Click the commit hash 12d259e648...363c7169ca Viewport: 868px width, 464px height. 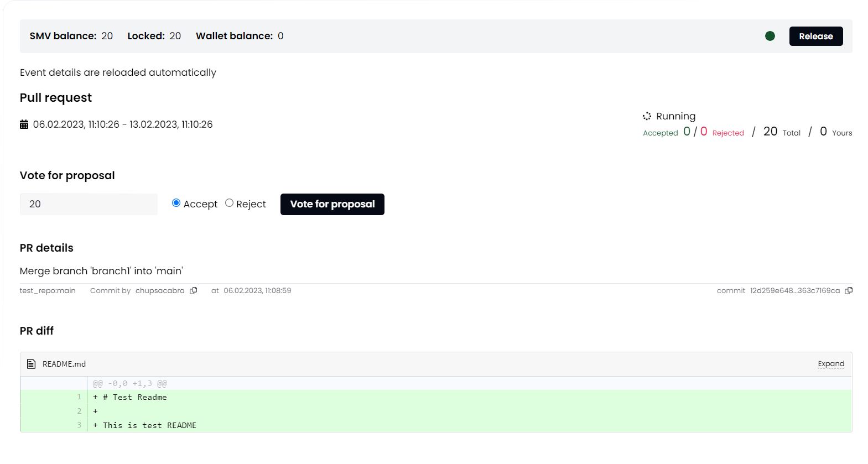794,291
